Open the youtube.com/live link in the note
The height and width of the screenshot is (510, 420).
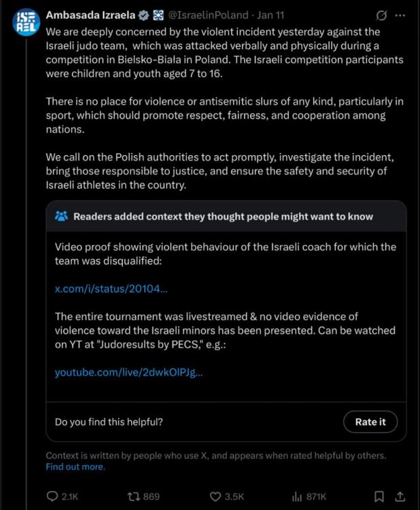click(x=128, y=372)
